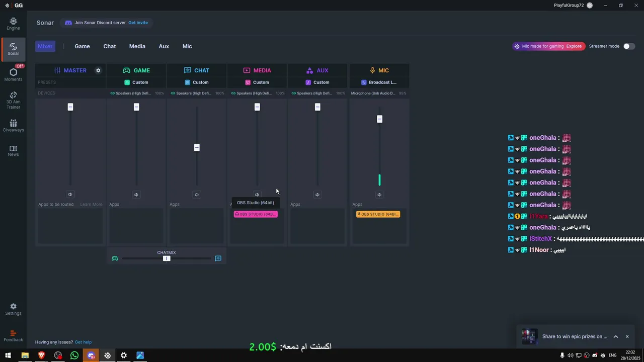Toggle Streamer mode switch
The height and width of the screenshot is (362, 644).
click(629, 46)
